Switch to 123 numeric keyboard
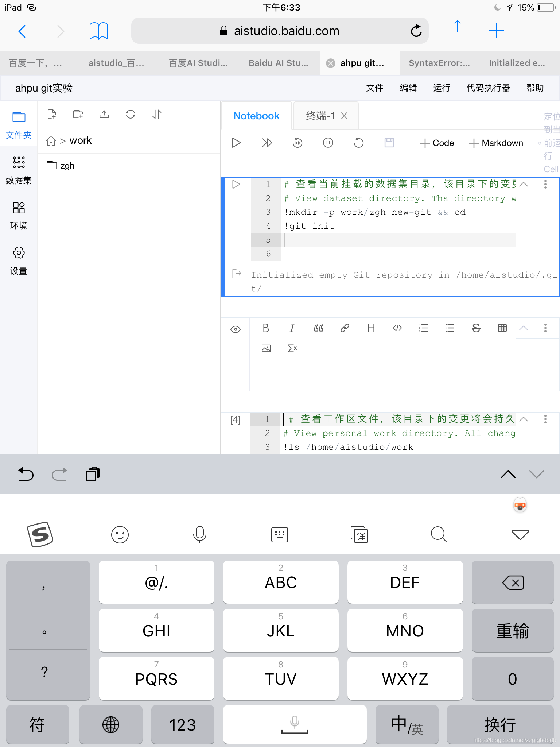Viewport: 560px width, 747px height. [x=183, y=724]
